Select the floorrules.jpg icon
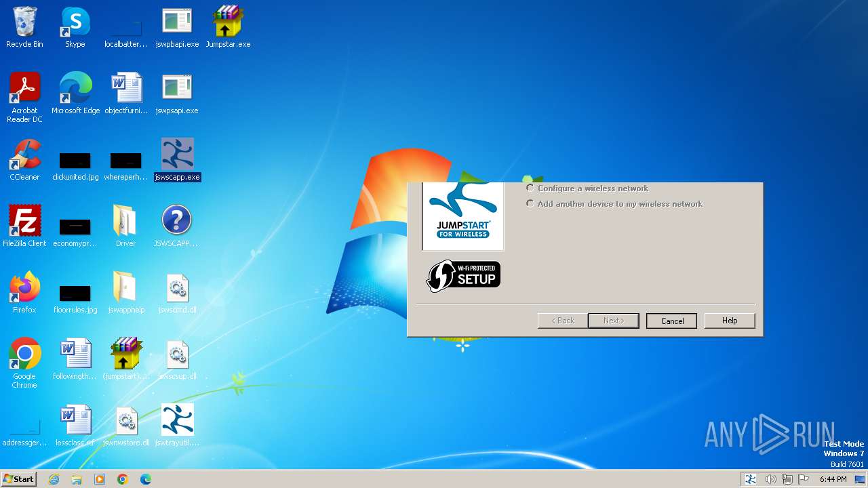Image resolution: width=868 pixels, height=488 pixels. [75, 293]
